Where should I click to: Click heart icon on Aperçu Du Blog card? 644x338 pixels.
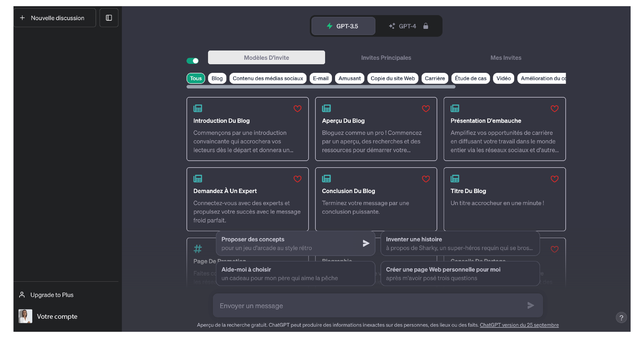click(426, 109)
